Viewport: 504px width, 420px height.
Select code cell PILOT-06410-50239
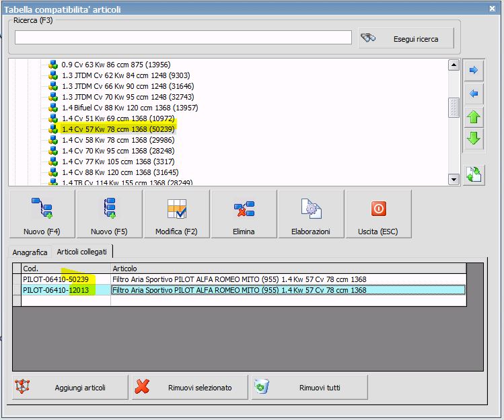tap(66, 279)
